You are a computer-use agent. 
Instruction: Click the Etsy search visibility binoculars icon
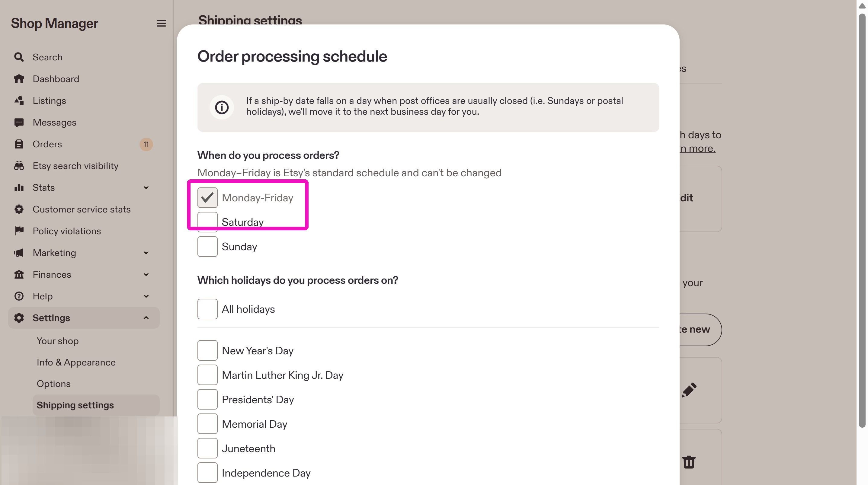19,166
